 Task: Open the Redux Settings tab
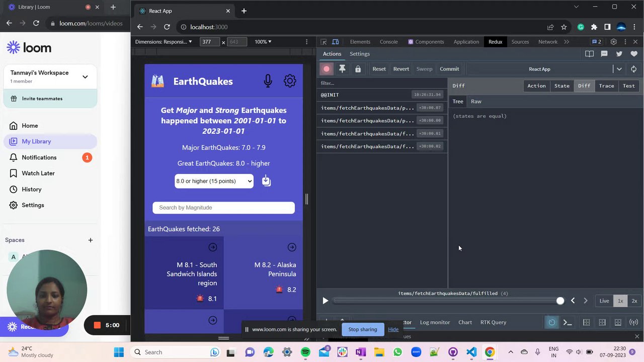[x=360, y=54]
